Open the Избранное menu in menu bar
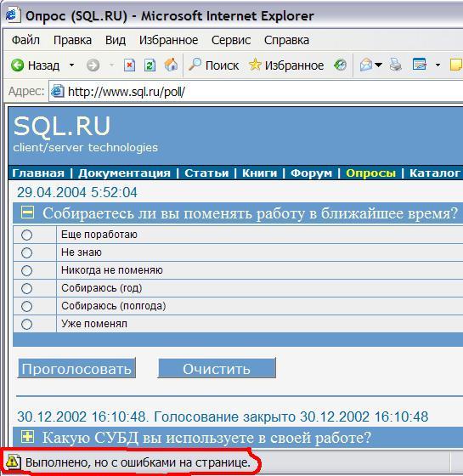Screen dimensions: 463x476 169,40
